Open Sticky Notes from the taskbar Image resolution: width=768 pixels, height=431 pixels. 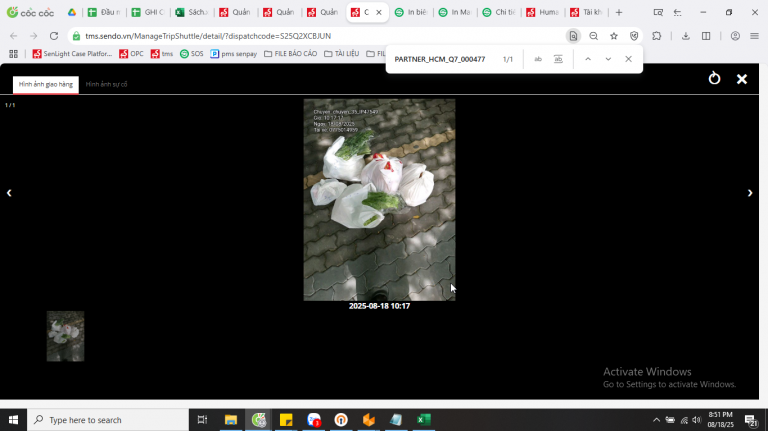(286, 420)
